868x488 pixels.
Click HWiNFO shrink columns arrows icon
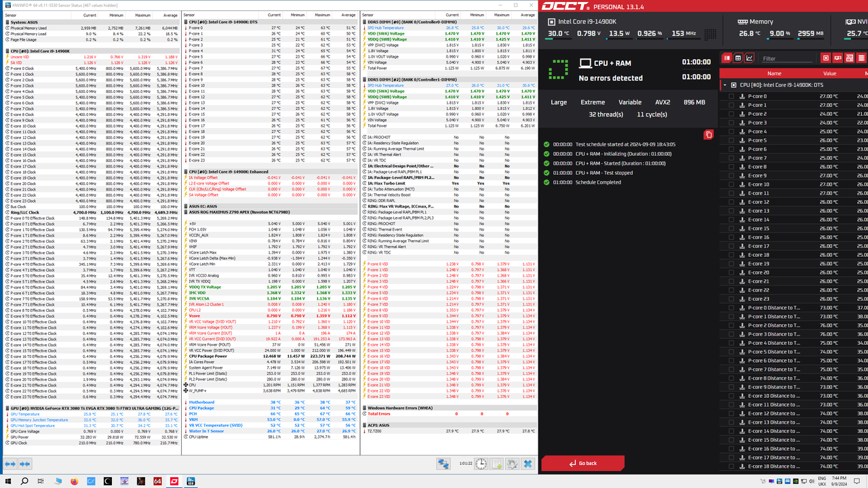tap(25, 464)
